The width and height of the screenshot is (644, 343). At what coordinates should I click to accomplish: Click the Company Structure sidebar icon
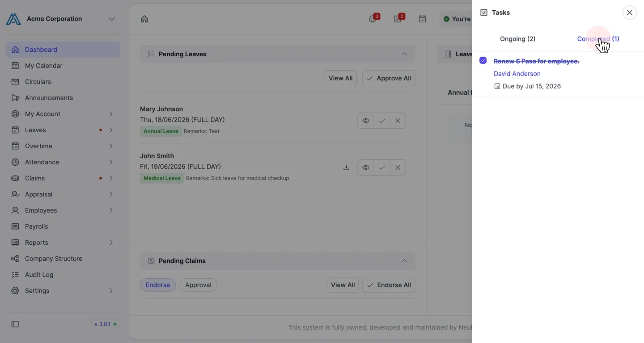coord(15,259)
